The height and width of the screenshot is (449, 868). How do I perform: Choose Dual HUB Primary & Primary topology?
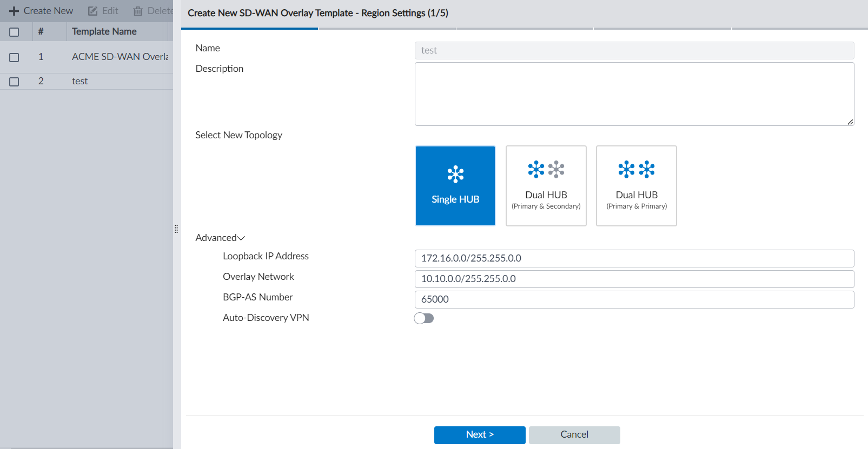[636, 186]
